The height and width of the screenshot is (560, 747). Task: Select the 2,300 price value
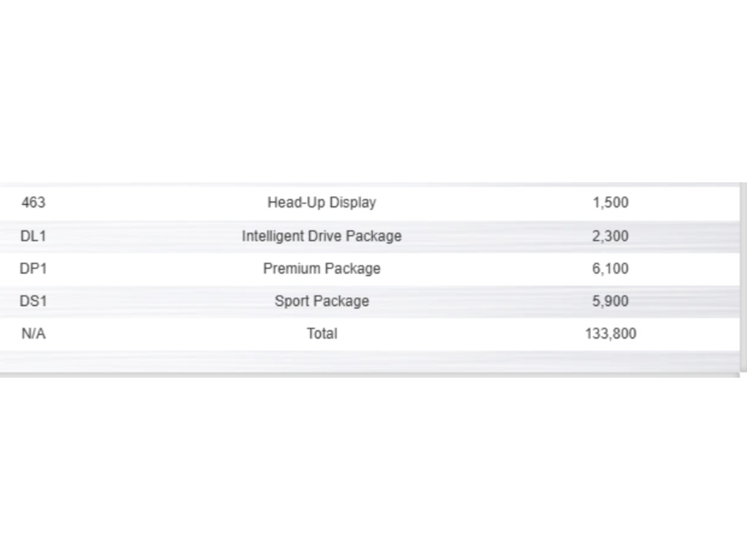tap(611, 236)
